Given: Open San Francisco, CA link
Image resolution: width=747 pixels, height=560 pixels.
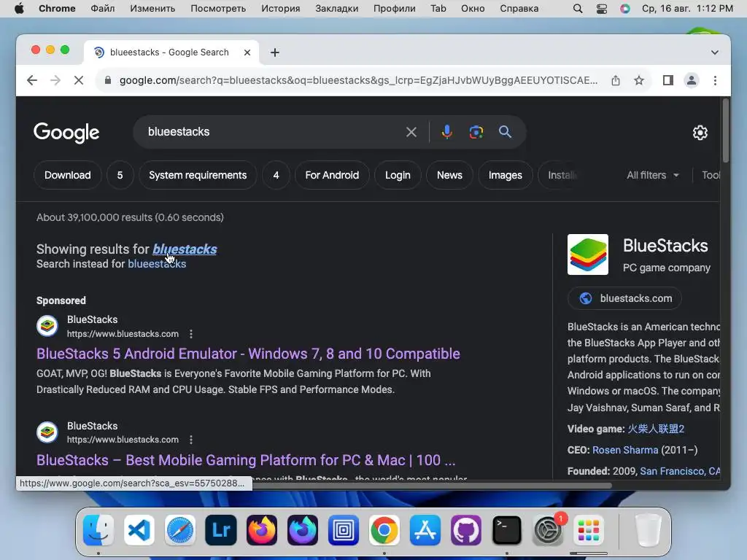Looking at the screenshot, I should pyautogui.click(x=680, y=471).
